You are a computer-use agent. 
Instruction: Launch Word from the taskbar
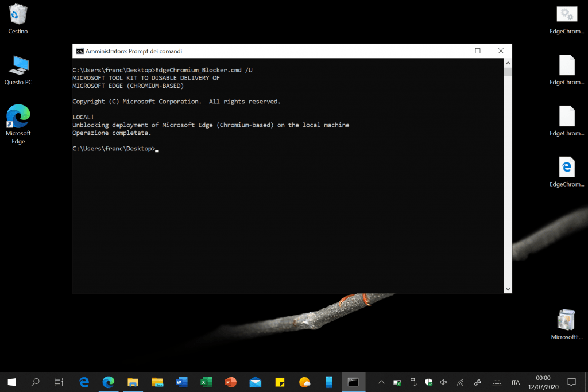pos(181,382)
